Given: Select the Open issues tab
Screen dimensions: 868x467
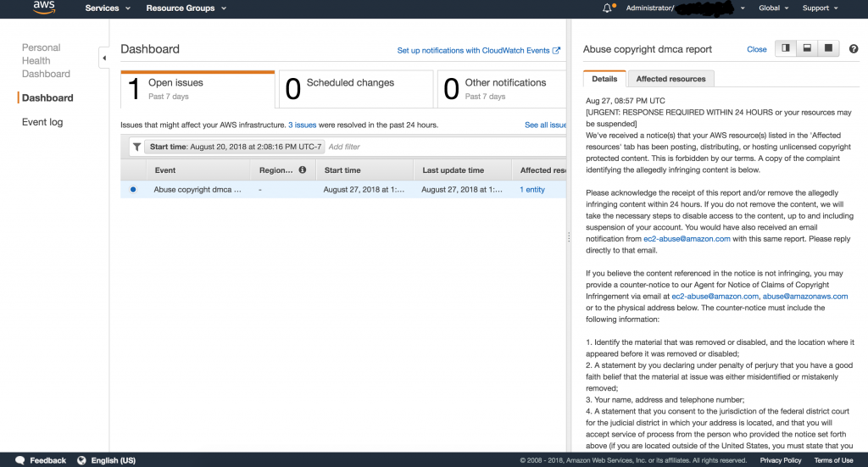Looking at the screenshot, I should (198, 88).
